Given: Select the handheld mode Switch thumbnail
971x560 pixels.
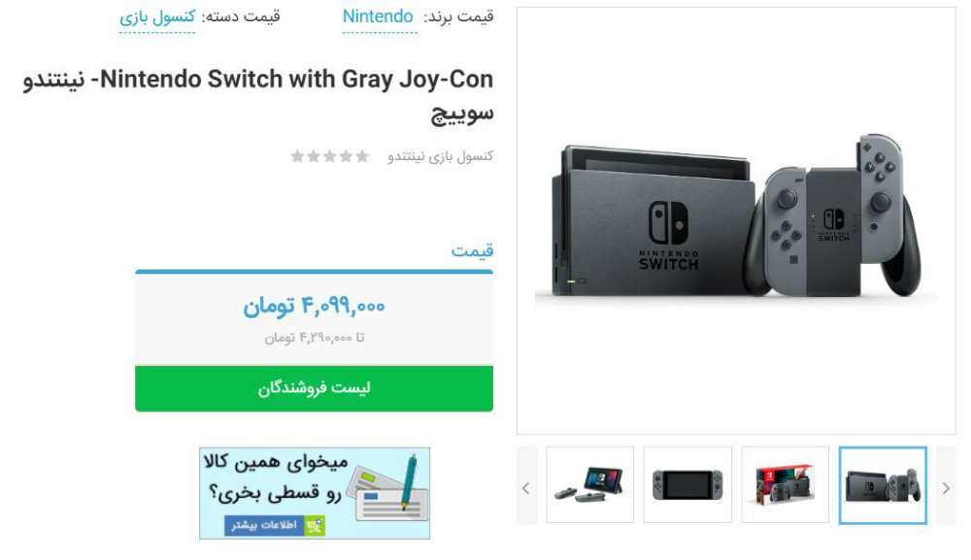Looking at the screenshot, I should pos(687,484).
